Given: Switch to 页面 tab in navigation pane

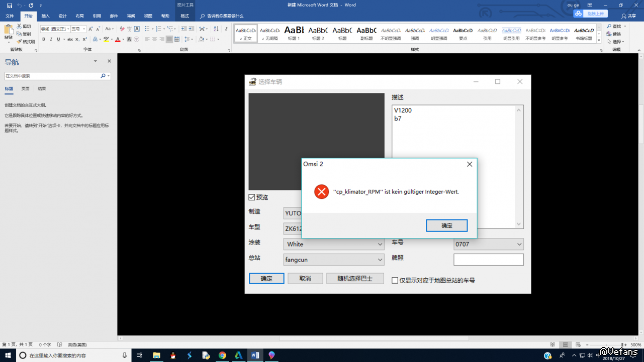Looking at the screenshot, I should (25, 89).
